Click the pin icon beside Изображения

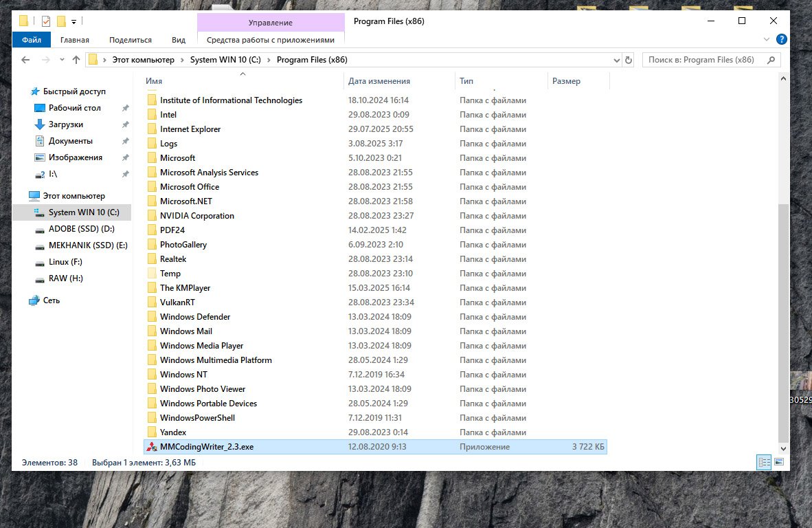125,157
